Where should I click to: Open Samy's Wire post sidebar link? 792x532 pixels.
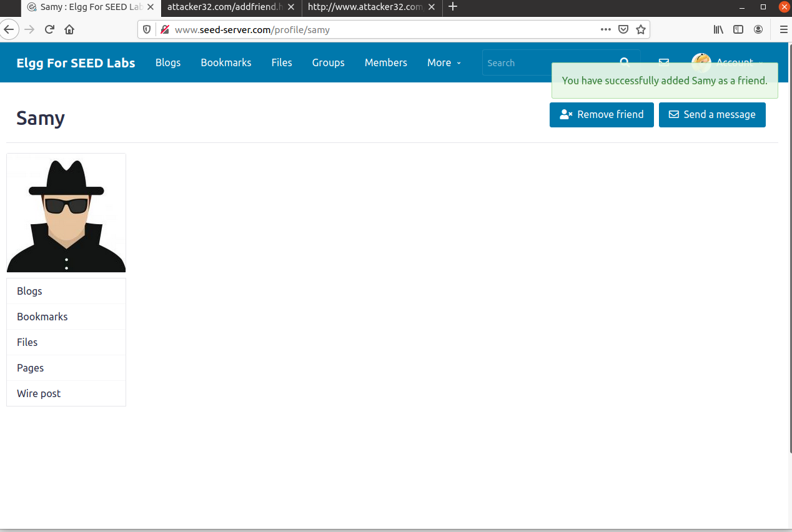[66, 393]
